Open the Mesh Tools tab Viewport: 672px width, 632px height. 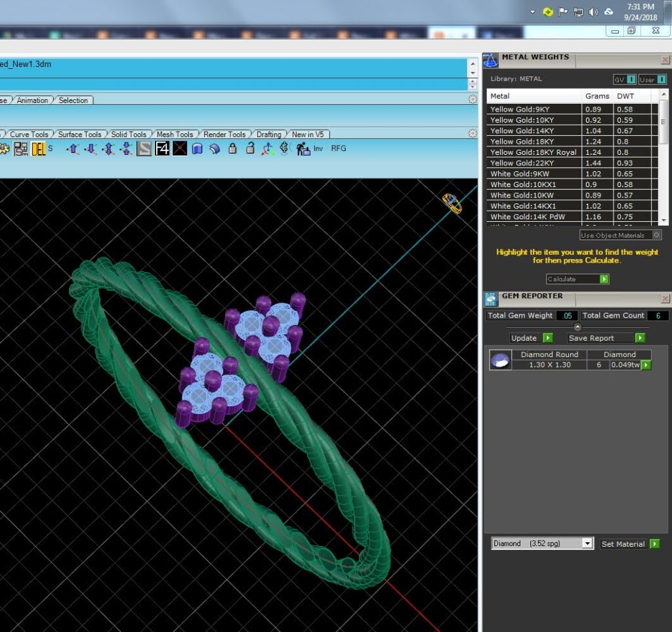[x=175, y=135]
